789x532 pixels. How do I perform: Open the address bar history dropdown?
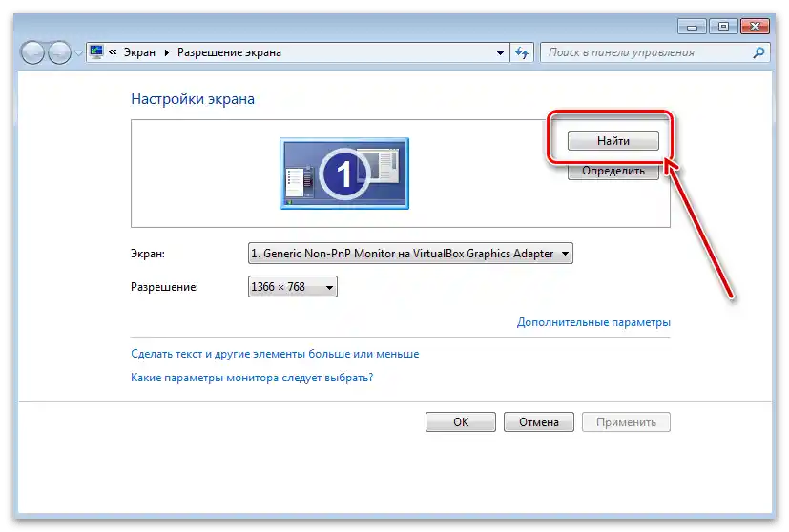pyautogui.click(x=500, y=52)
